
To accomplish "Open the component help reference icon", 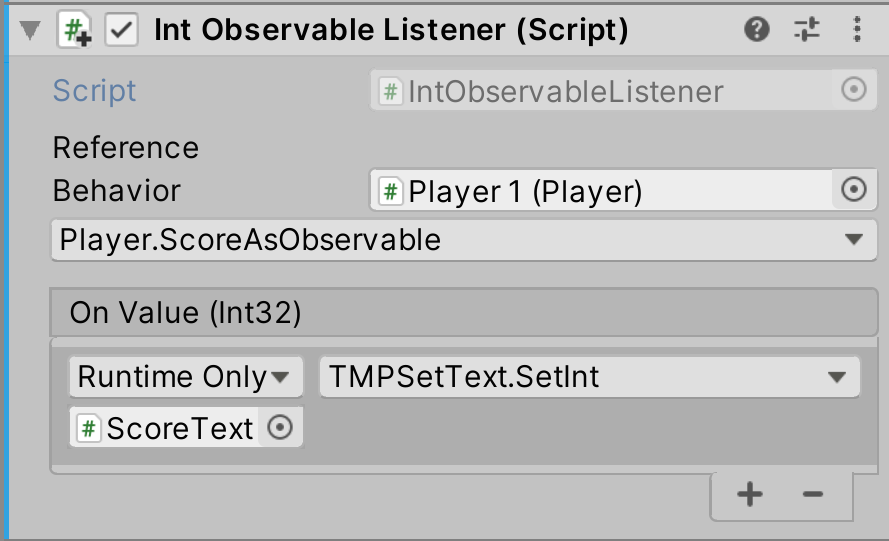I will pos(757,30).
